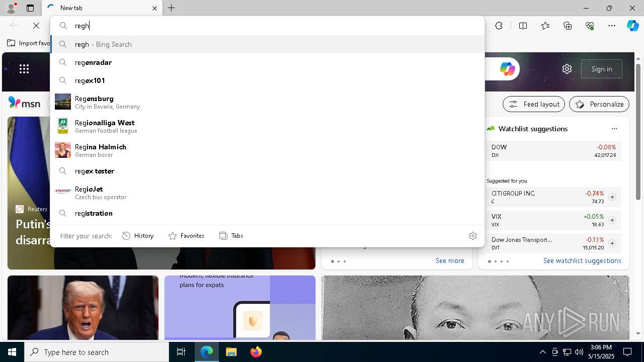Open the Import favorites bookmark
Viewport: 644px width, 362px height.
29,43
